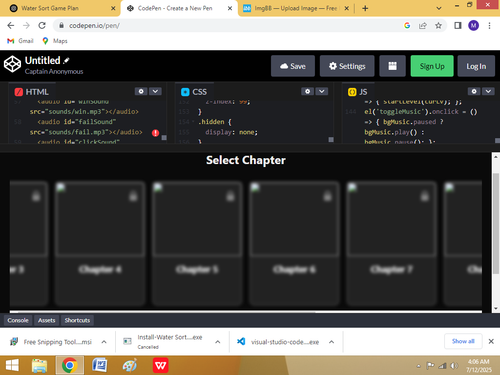Select the CSS editor tab
The height and width of the screenshot is (375, 500).
coord(194,92)
